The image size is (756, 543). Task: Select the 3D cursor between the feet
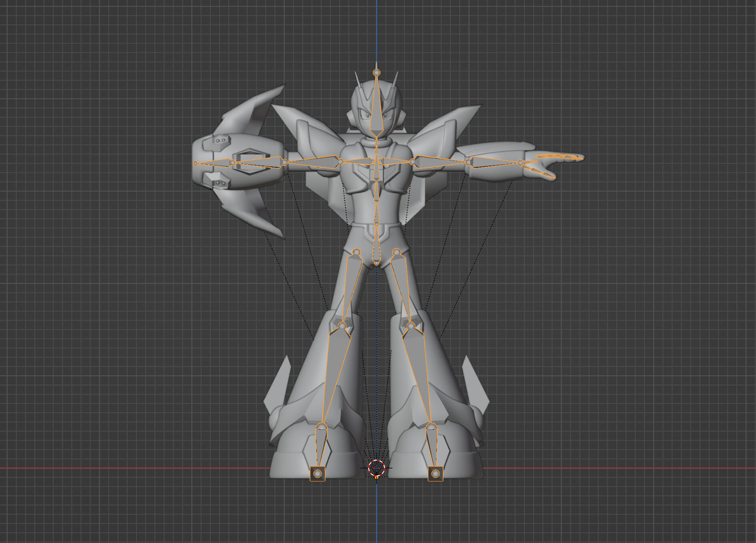[x=376, y=468]
